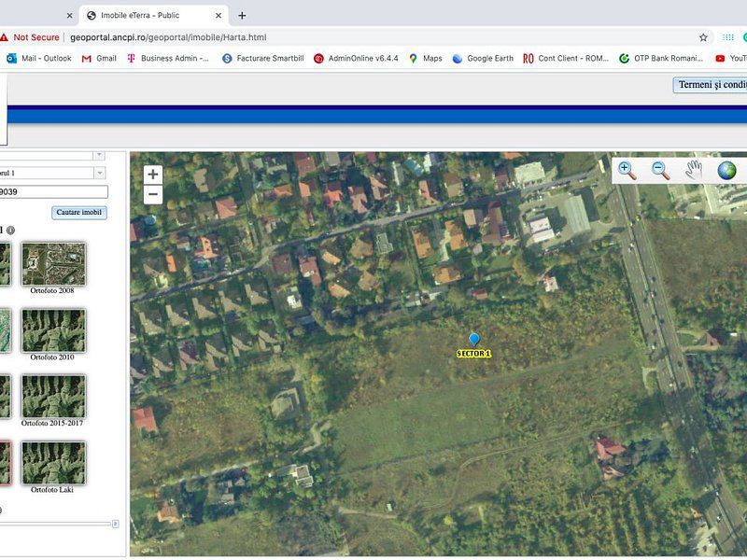Open the YouTube bookmark icon

pyautogui.click(x=719, y=58)
